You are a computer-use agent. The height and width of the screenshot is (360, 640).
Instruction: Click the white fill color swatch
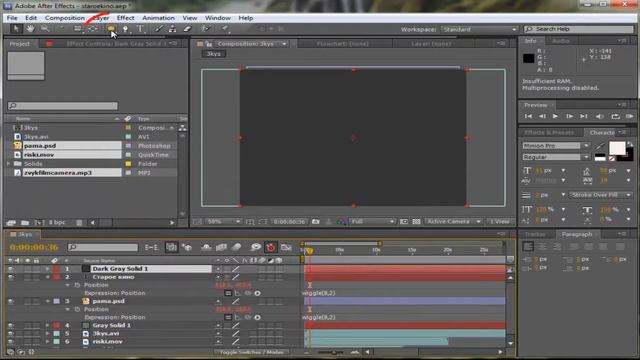click(x=617, y=148)
